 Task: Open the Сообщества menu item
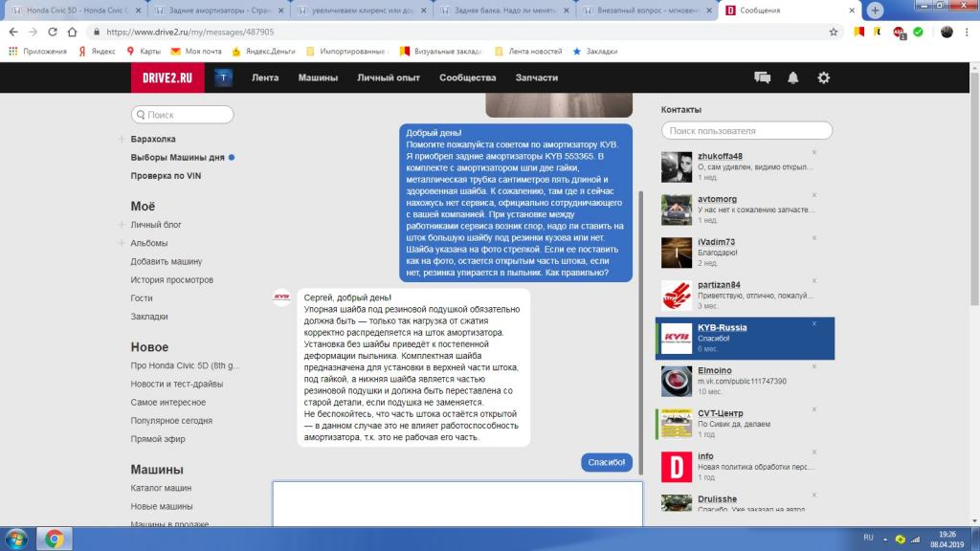click(x=467, y=77)
